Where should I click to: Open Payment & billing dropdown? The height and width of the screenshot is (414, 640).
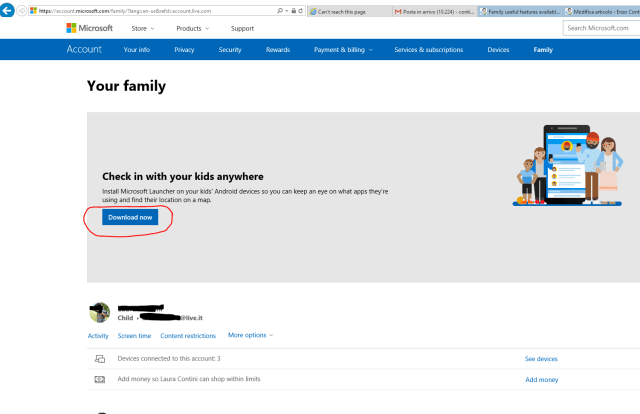coord(342,49)
